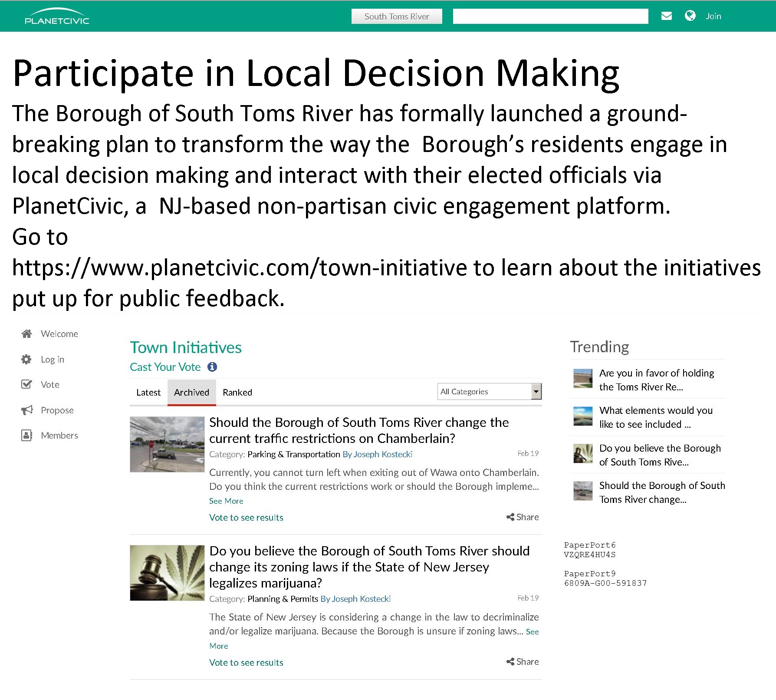The width and height of the screenshot is (776, 700).
Task: Click Planning & Permits category
Action: (x=283, y=599)
